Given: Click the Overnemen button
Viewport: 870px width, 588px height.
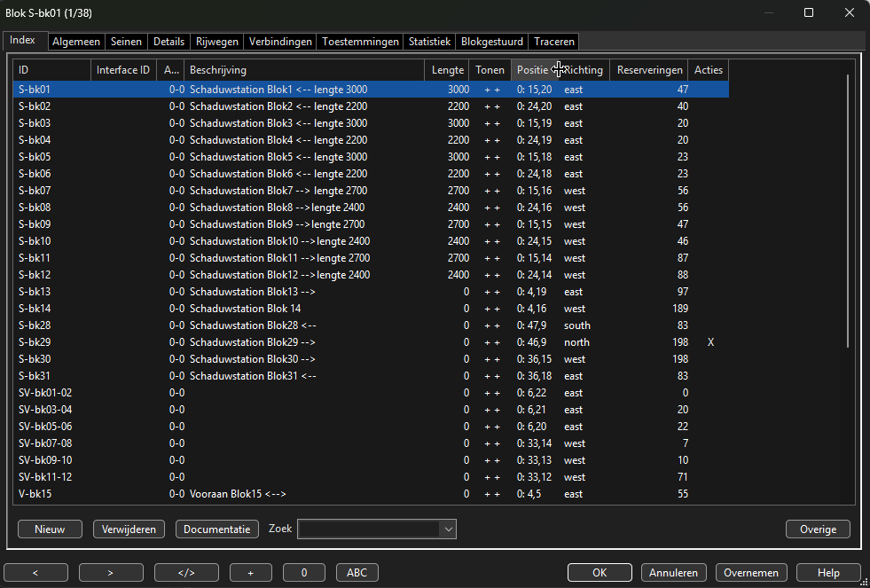Looking at the screenshot, I should [752, 573].
